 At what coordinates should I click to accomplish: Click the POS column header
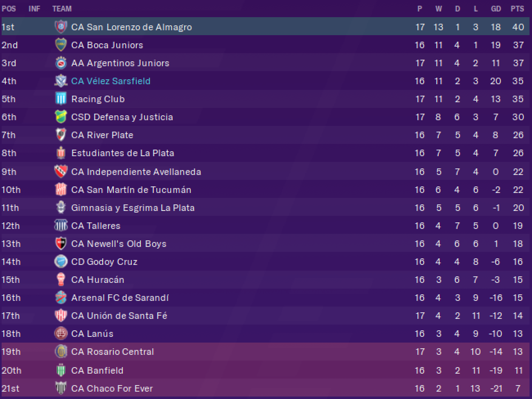(9, 9)
